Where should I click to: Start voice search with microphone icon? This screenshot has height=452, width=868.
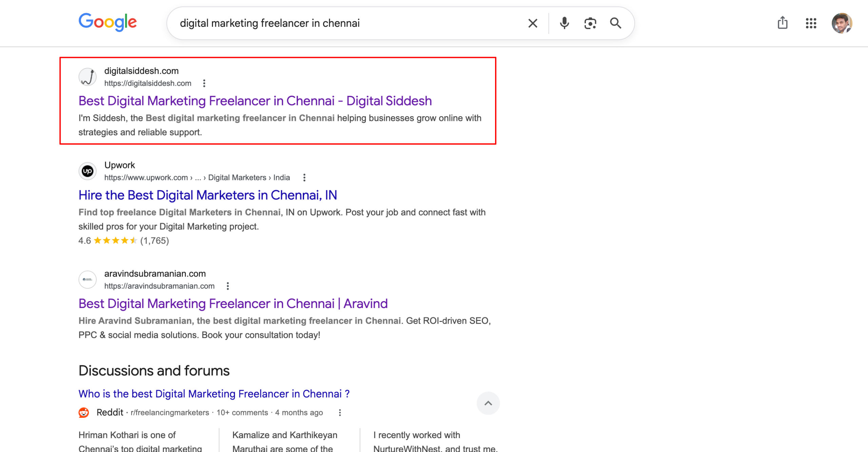click(564, 23)
